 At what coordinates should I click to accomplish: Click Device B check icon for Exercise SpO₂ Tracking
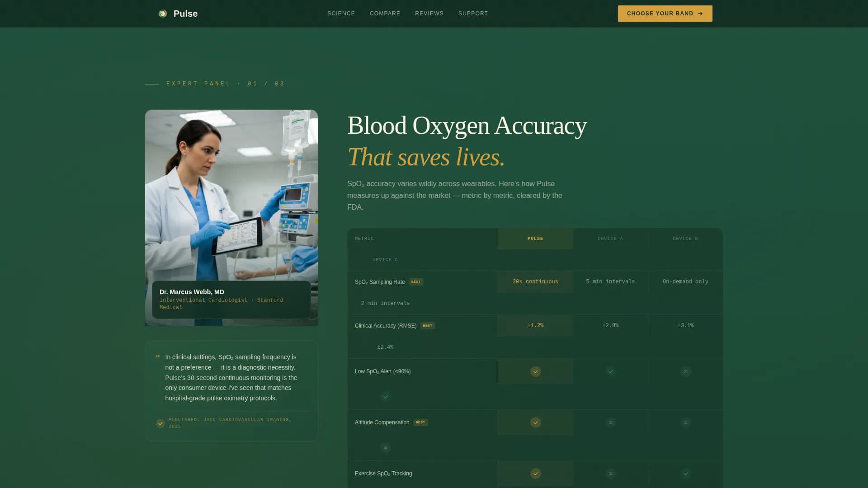coord(686,474)
